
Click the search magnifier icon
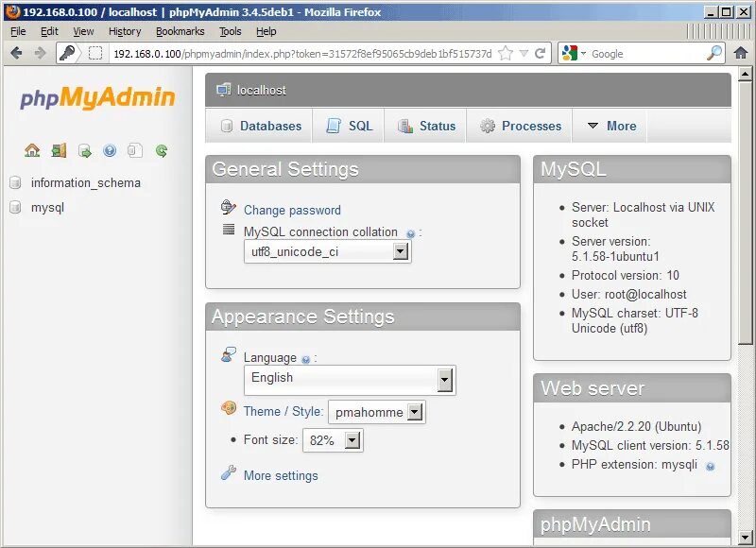[714, 53]
